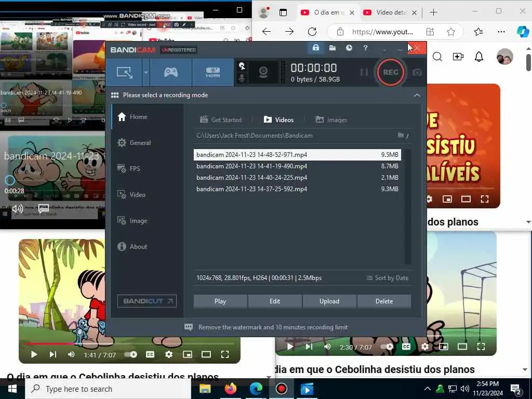Click the Upload button
This screenshot has width=532, height=399.
point(329,301)
